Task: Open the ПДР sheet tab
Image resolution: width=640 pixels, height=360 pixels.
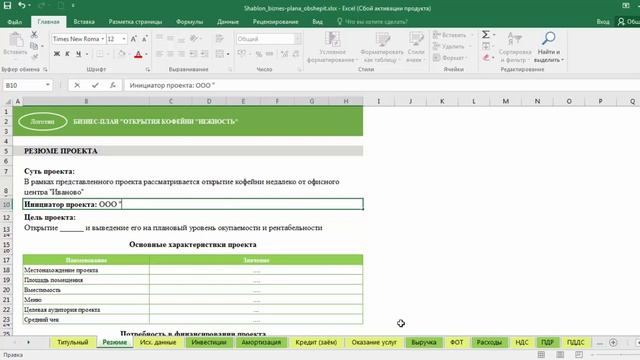Action: (x=547, y=342)
